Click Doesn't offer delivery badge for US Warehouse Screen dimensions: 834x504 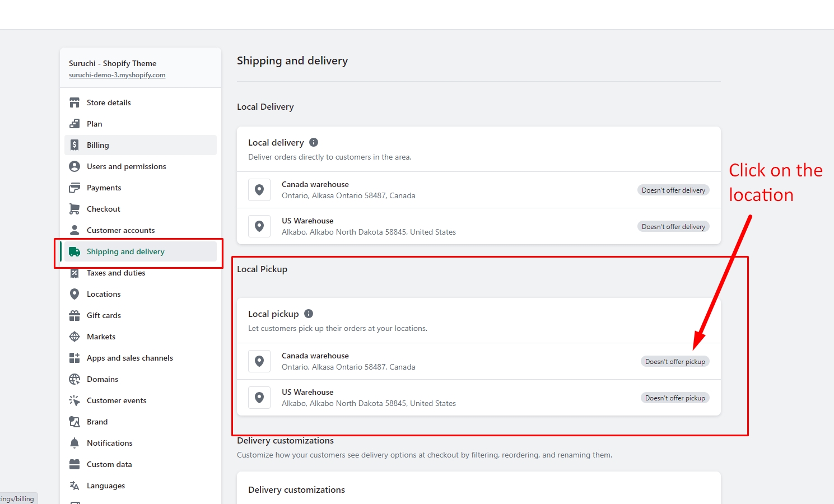click(x=673, y=227)
